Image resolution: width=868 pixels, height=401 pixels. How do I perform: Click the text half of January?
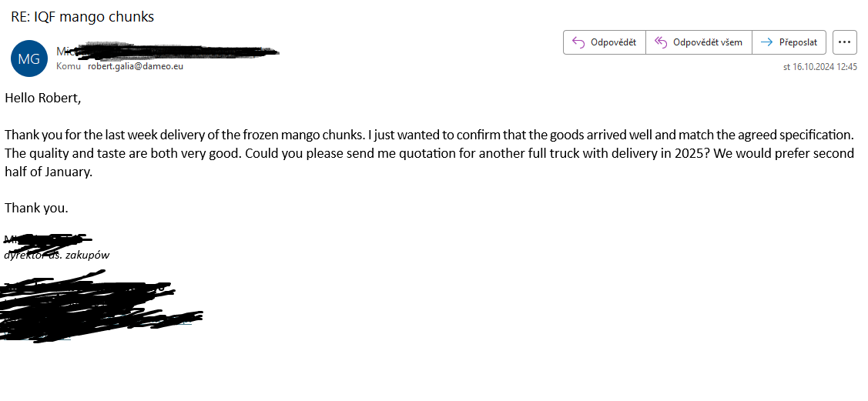click(x=49, y=172)
